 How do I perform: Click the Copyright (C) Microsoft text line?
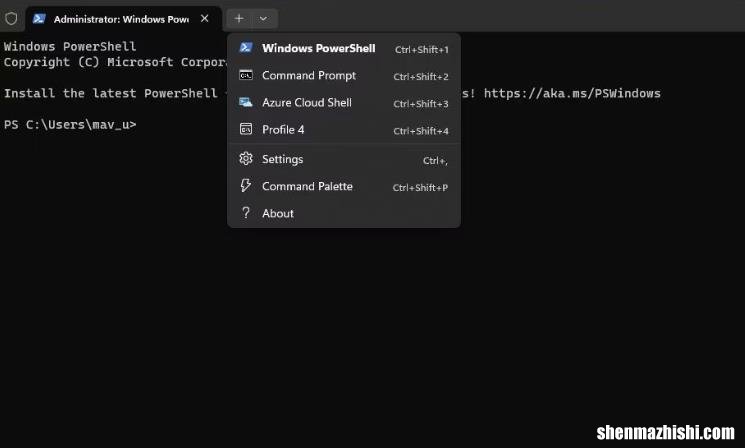pos(115,62)
